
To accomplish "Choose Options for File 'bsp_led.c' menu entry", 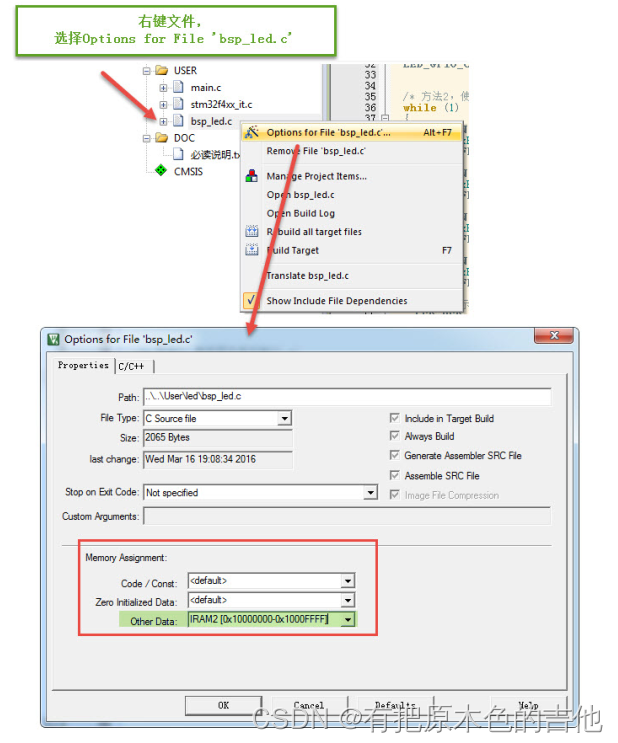I will coord(351,132).
